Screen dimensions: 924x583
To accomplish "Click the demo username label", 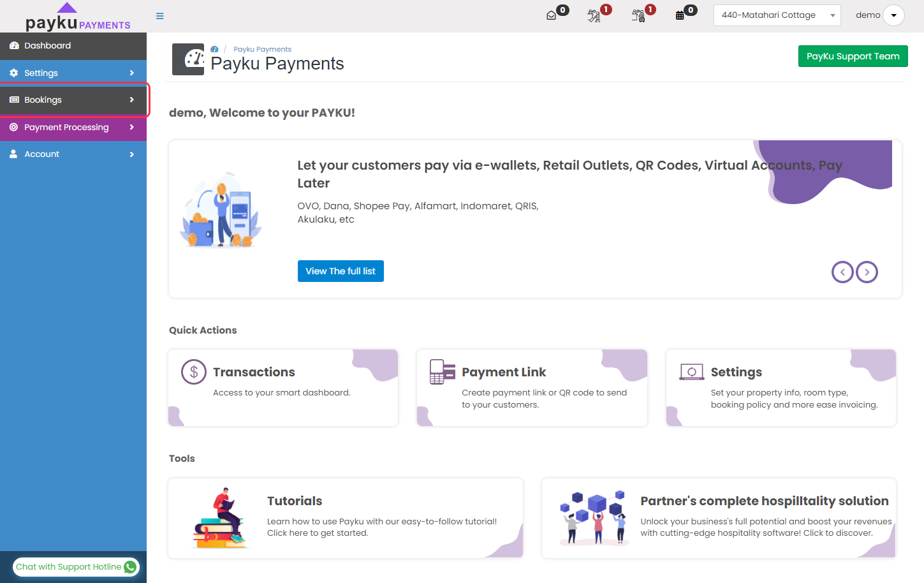I will pos(868,15).
